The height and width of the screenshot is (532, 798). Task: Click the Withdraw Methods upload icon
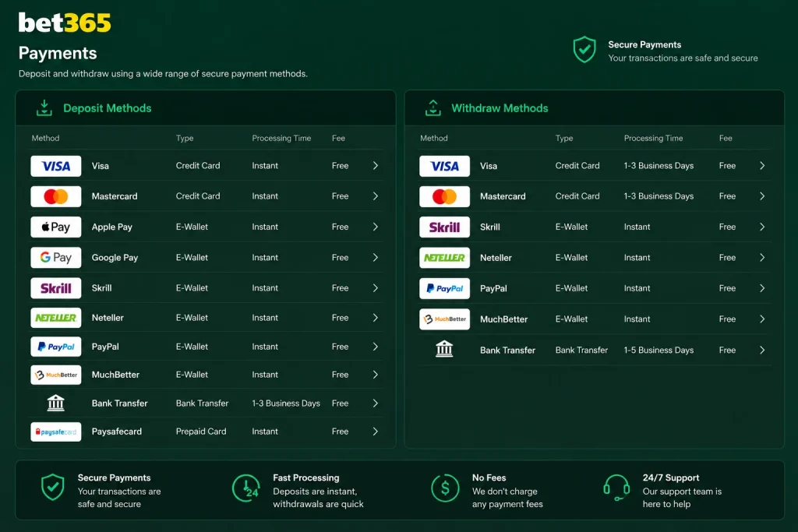[433, 107]
